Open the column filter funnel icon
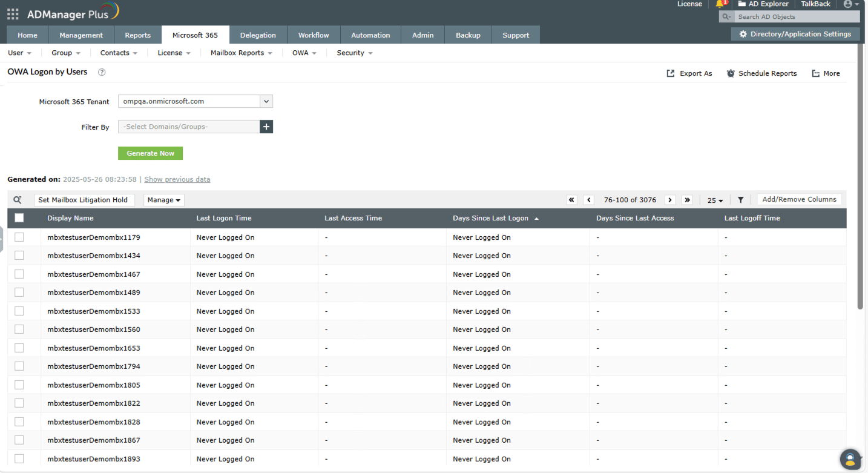The width and height of the screenshot is (868, 473). [740, 200]
